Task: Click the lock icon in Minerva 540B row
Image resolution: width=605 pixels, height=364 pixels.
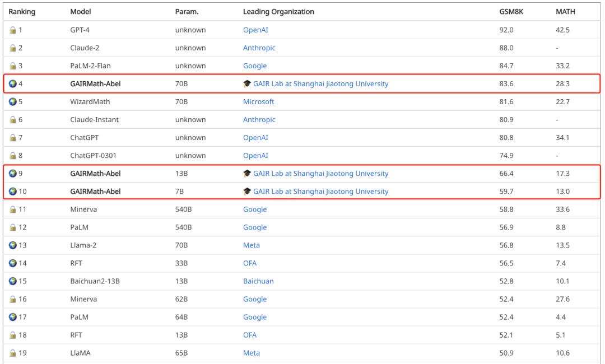Action: click(13, 209)
